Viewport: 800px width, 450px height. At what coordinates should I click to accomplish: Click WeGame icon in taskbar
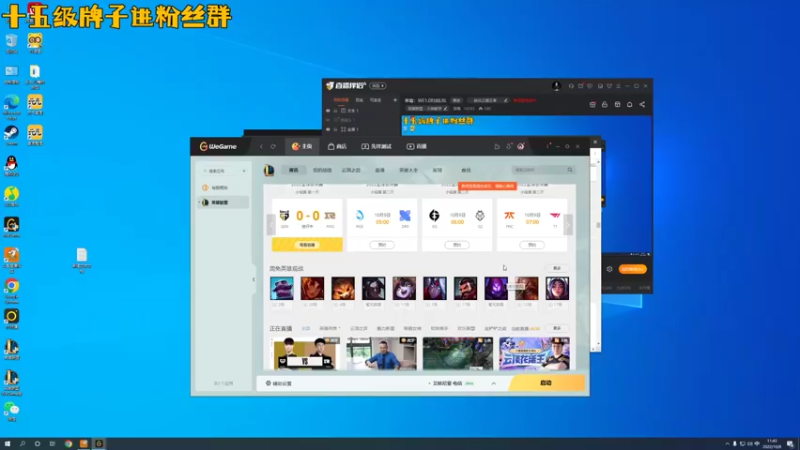(99, 444)
